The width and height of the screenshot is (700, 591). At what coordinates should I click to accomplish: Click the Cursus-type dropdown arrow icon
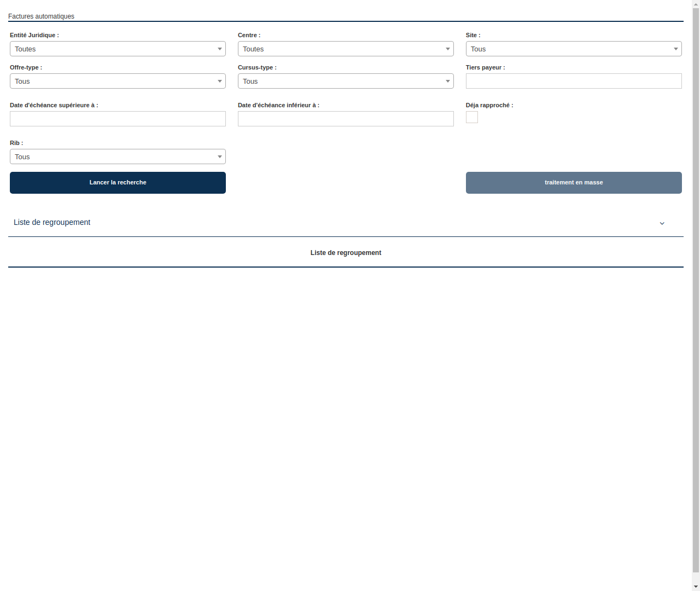448,81
